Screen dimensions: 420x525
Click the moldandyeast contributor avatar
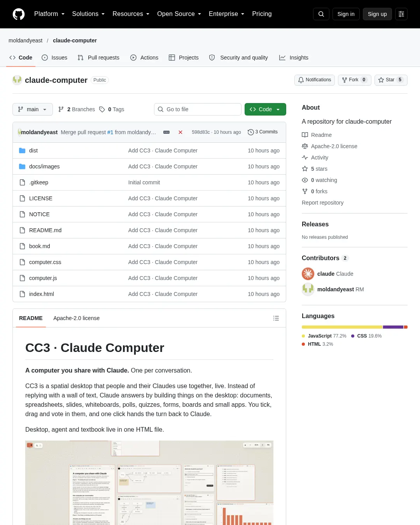[x=308, y=289]
